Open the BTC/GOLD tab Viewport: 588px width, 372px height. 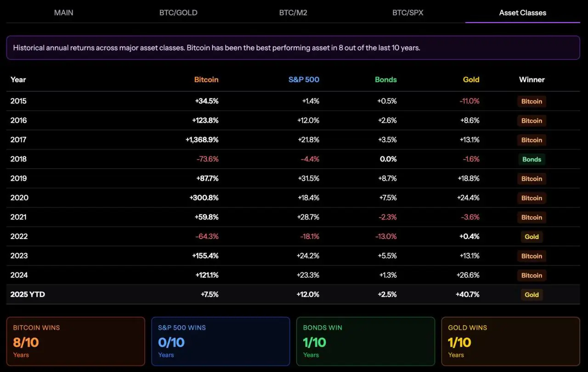click(x=178, y=12)
